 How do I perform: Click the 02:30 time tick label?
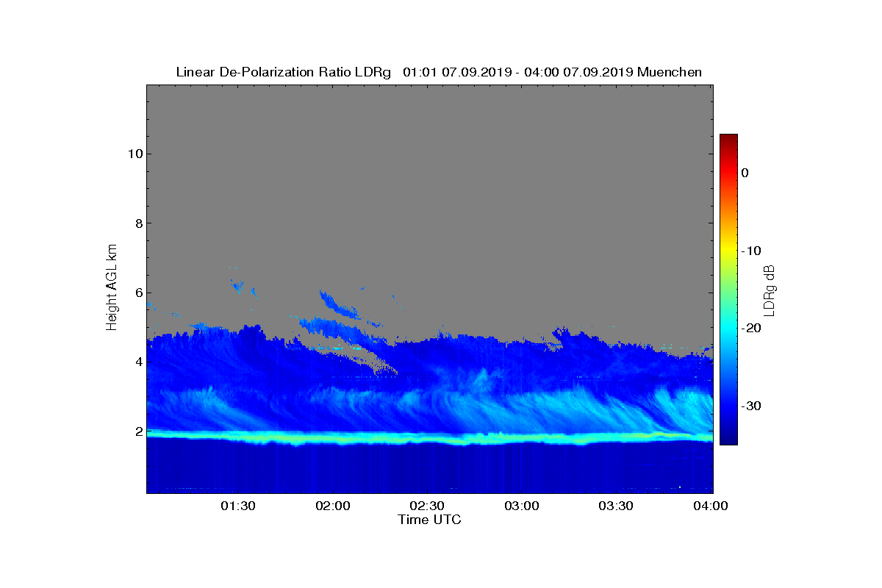click(427, 506)
